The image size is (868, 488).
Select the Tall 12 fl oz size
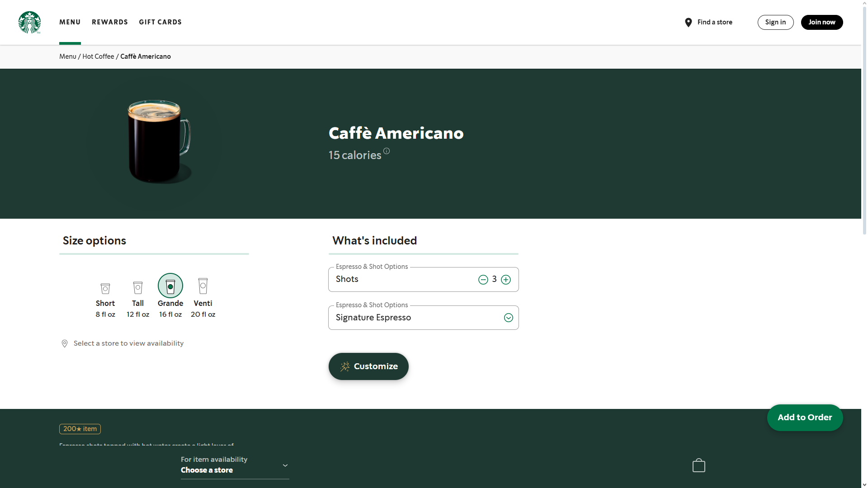(138, 300)
